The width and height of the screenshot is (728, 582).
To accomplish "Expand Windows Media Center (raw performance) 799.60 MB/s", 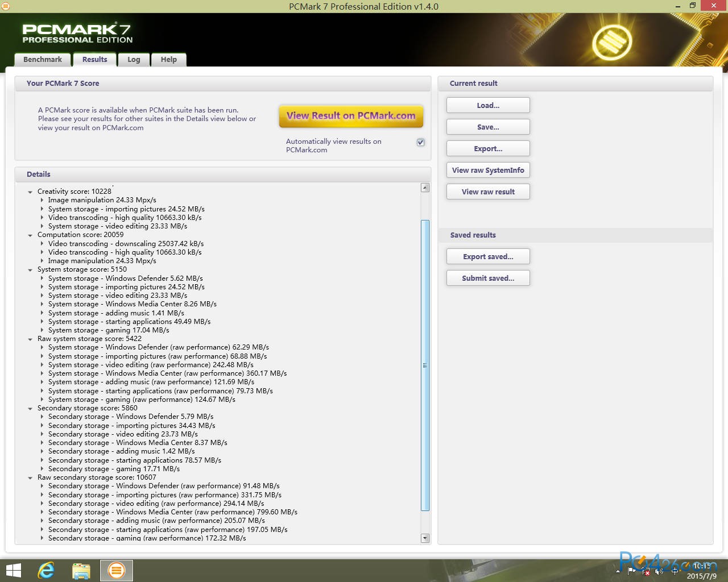I will [42, 512].
